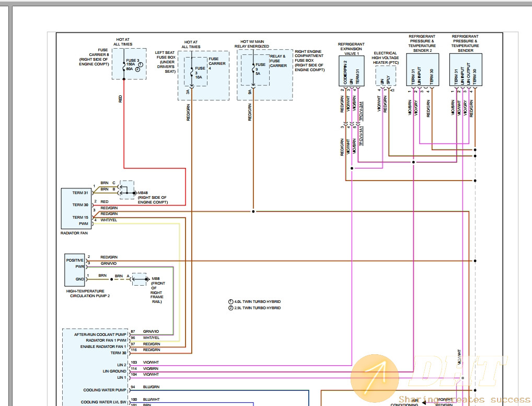Click the "PWR" terminal of circulation pump
The width and height of the screenshot is (532, 406).
[79, 267]
